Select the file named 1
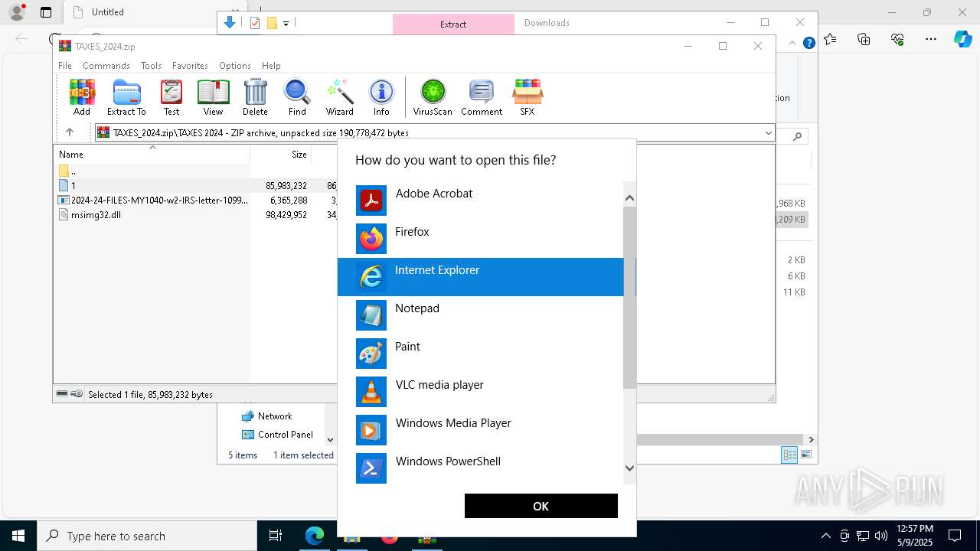 tap(67, 185)
